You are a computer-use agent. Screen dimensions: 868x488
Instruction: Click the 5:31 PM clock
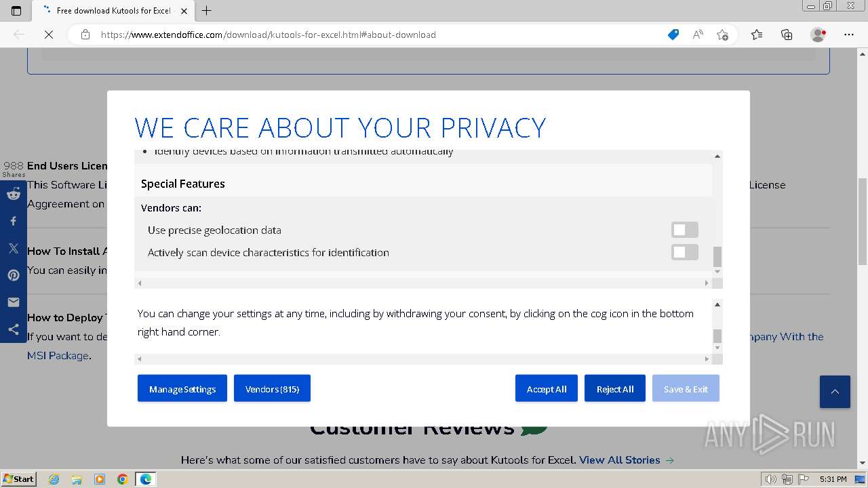[x=833, y=479]
